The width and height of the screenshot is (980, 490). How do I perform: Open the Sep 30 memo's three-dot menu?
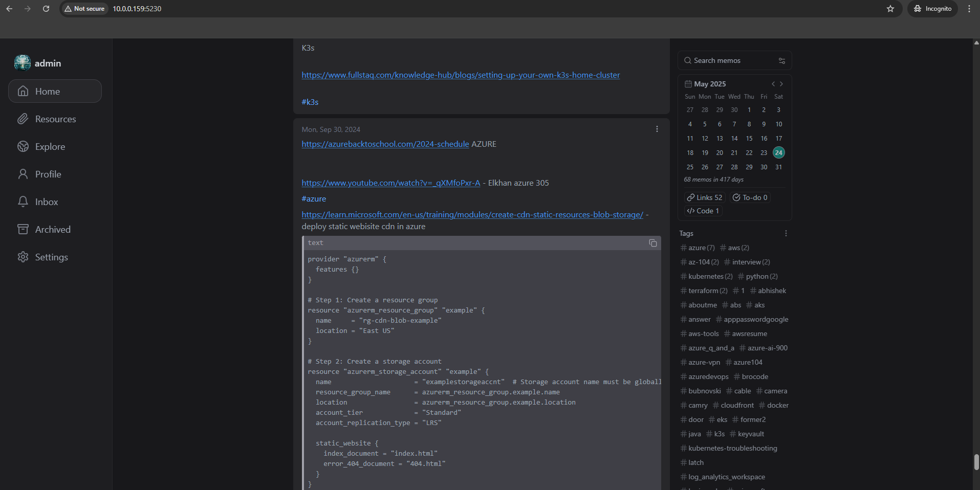point(657,129)
